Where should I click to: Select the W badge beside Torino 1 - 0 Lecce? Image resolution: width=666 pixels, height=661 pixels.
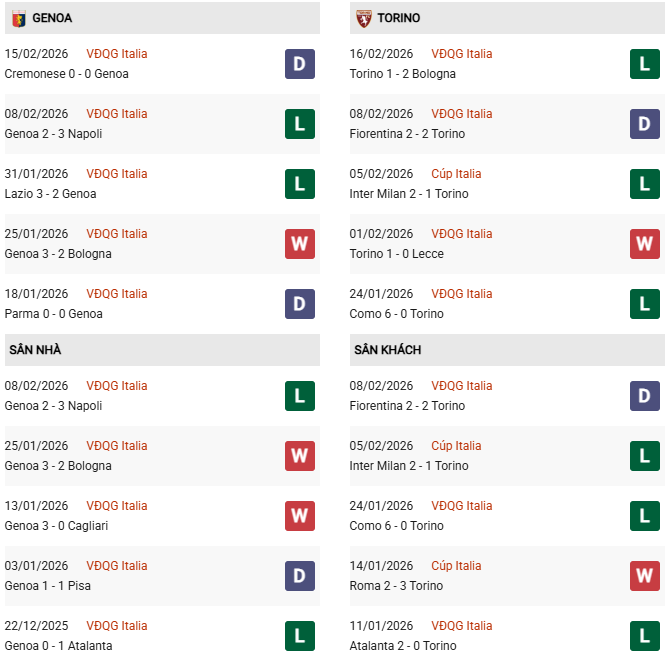click(645, 244)
